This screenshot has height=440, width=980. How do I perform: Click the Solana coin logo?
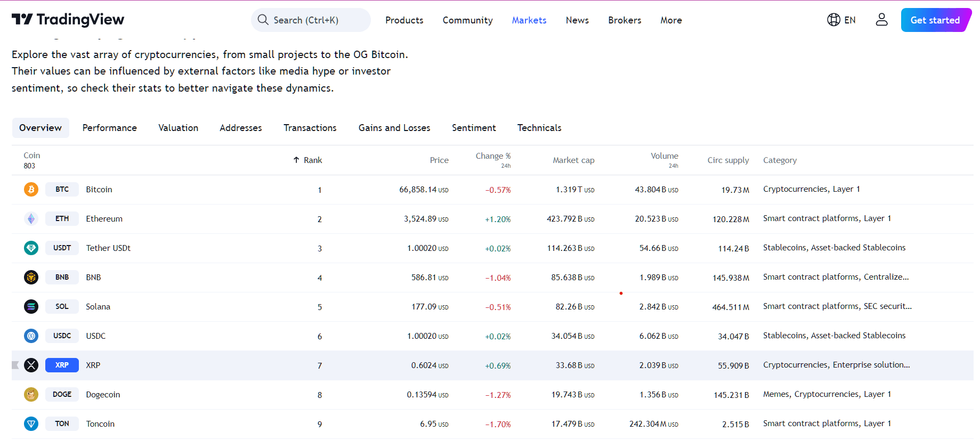coord(31,307)
